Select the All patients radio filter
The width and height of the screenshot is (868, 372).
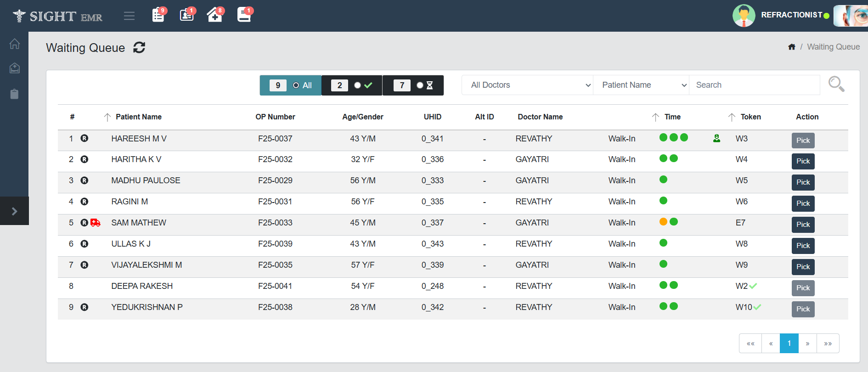(296, 85)
